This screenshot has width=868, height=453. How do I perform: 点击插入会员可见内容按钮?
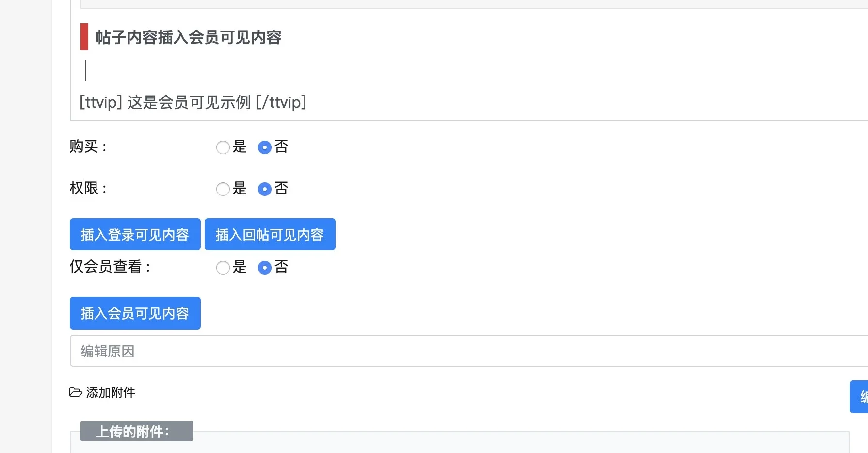pyautogui.click(x=135, y=313)
